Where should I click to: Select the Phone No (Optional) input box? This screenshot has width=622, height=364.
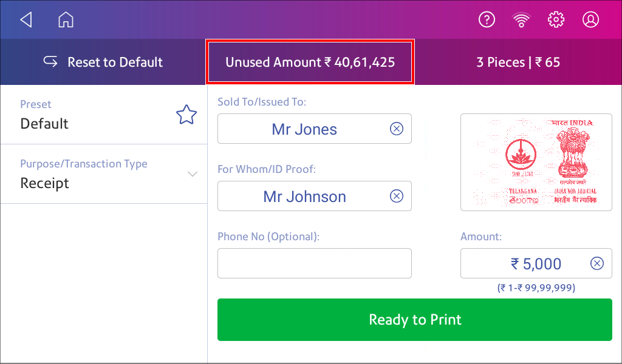click(x=315, y=263)
